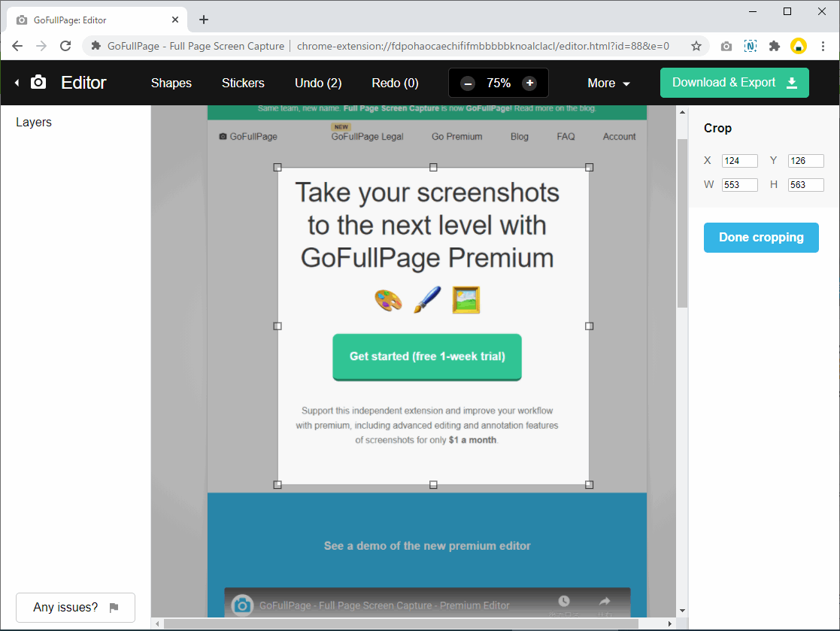Image resolution: width=840 pixels, height=631 pixels.
Task: Click the Crop panel heading
Action: (718, 128)
